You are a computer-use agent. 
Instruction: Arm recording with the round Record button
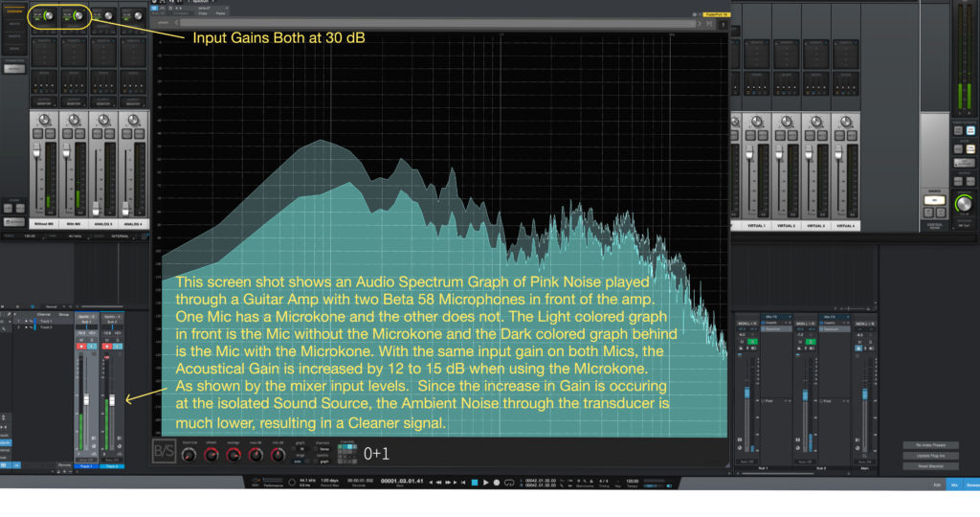(x=497, y=482)
